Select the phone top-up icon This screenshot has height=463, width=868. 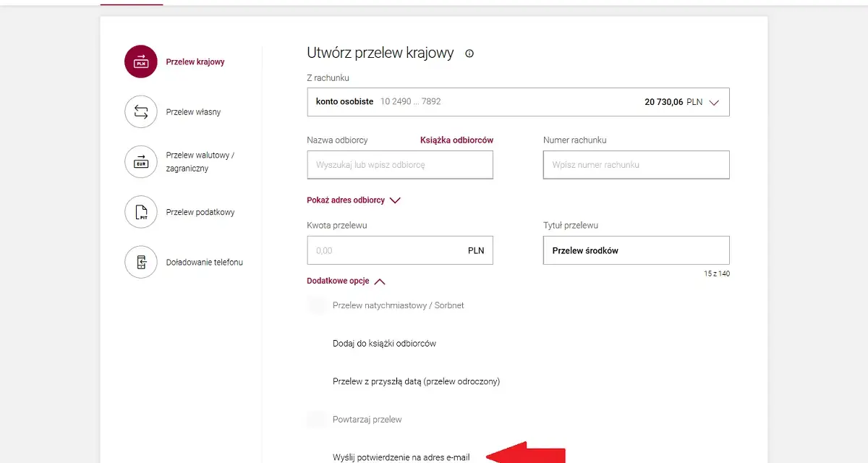[141, 262]
